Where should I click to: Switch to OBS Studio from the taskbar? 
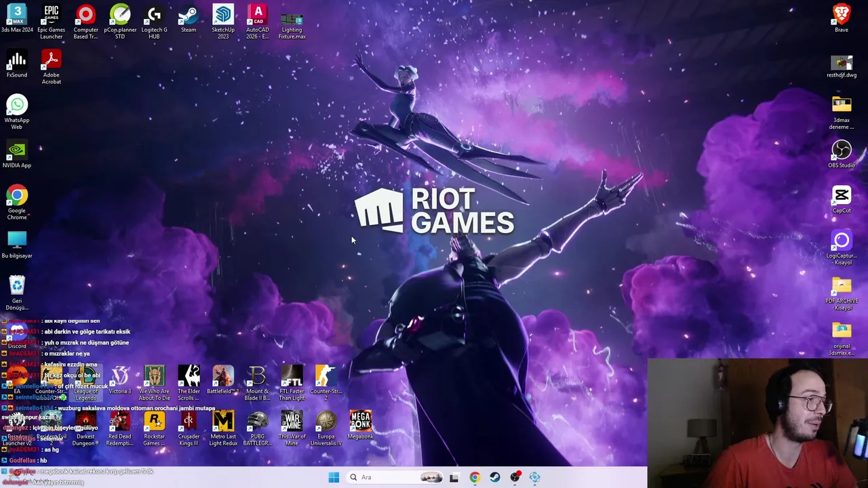(x=515, y=477)
